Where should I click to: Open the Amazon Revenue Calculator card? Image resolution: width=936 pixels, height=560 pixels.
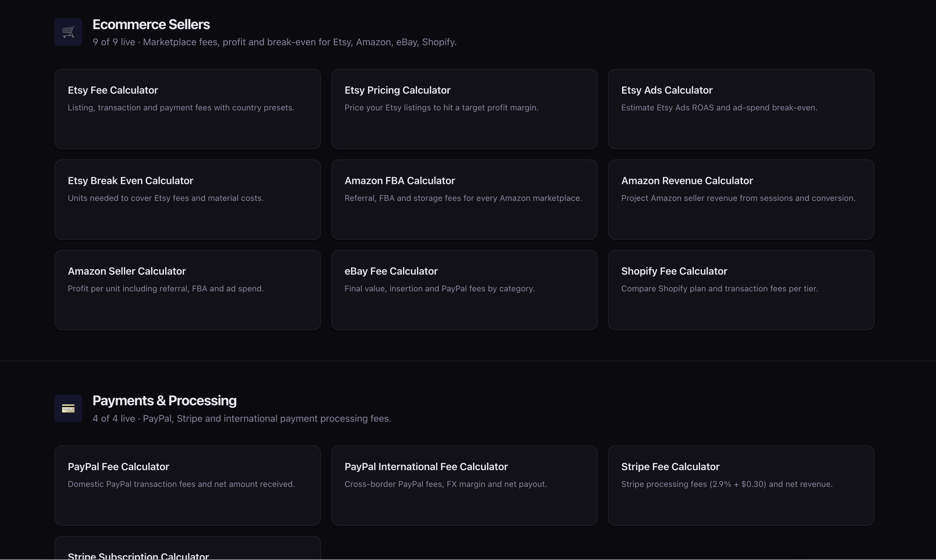(x=741, y=200)
